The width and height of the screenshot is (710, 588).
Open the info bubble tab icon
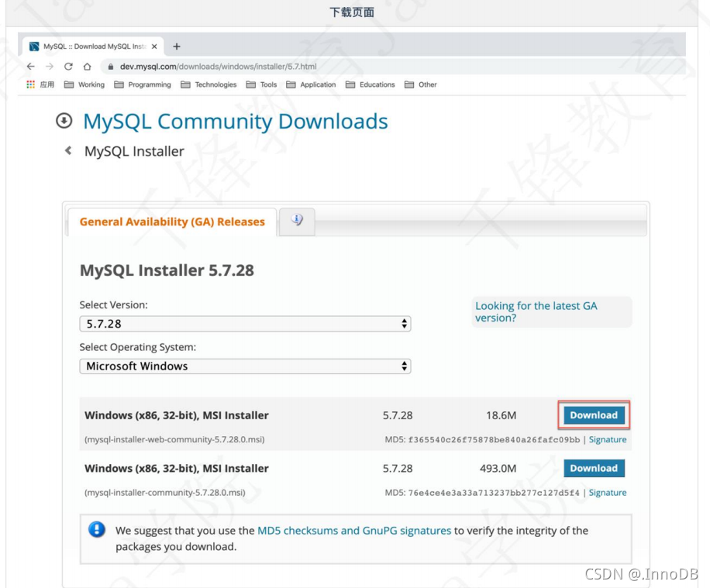(297, 221)
